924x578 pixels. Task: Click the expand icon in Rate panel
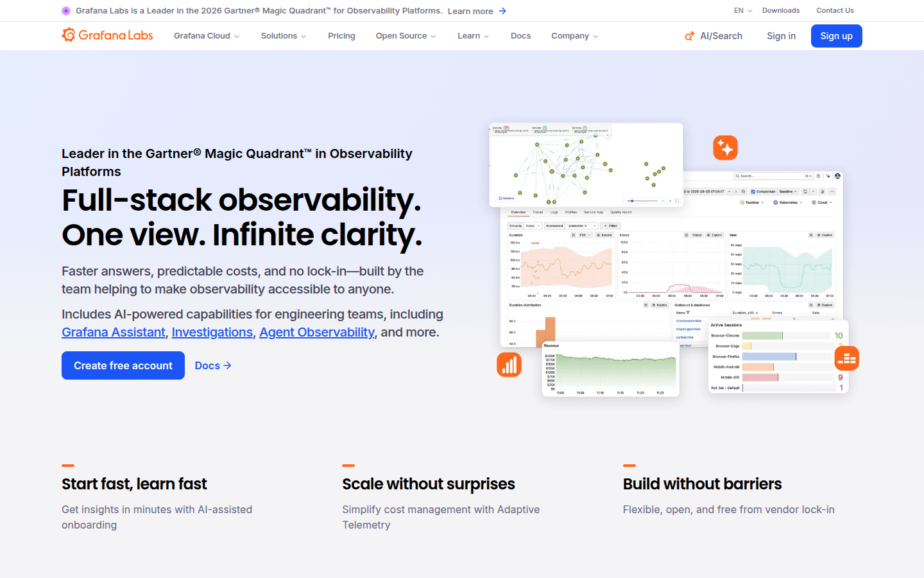pyautogui.click(x=810, y=235)
